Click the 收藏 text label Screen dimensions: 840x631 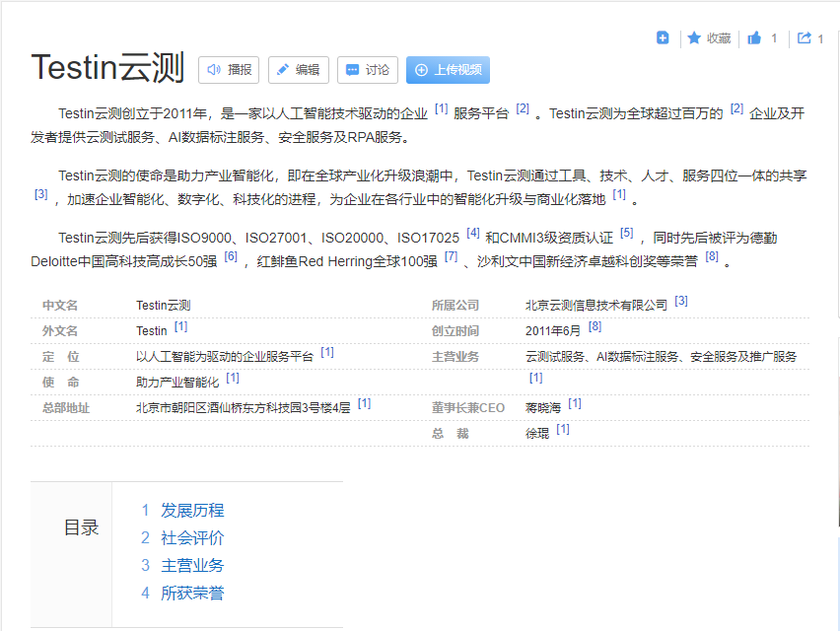719,38
